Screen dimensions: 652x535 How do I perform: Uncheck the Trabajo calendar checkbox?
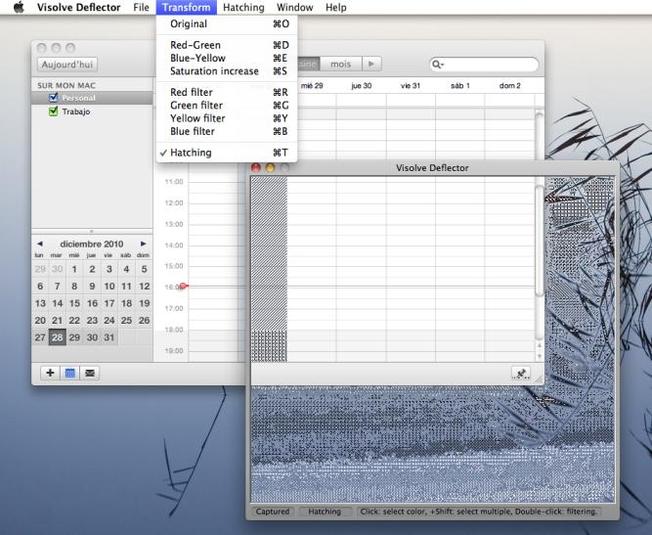[x=54, y=112]
